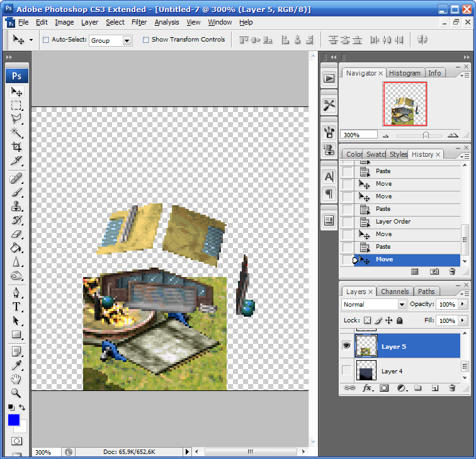Open the Actions panel play icon
476x459 pixels.
coord(329,79)
